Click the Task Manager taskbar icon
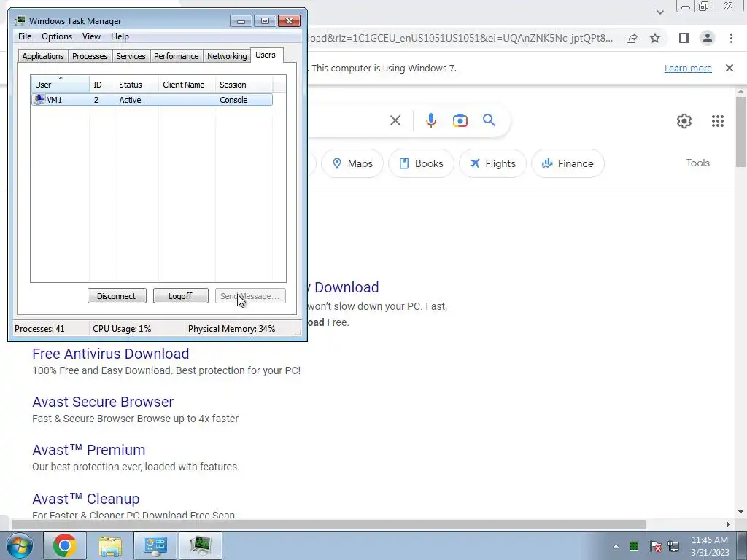 201,545
